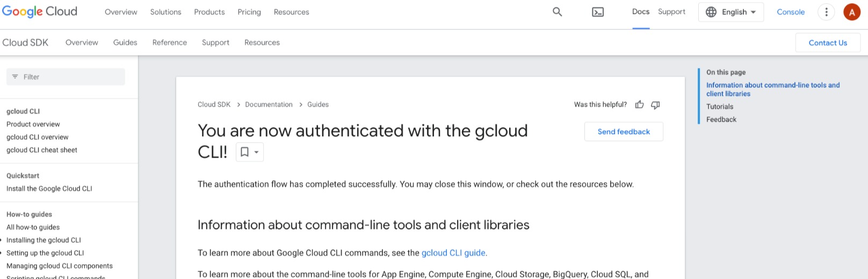This screenshot has width=868, height=279.
Task: Switch to Cloud SDK Resources tab
Action: pos(262,42)
